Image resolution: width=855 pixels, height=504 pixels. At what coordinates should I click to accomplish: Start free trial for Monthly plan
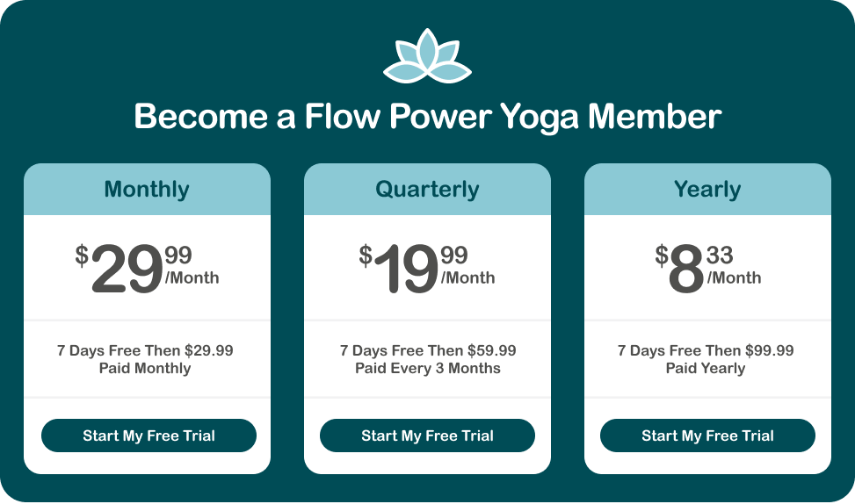(x=149, y=436)
